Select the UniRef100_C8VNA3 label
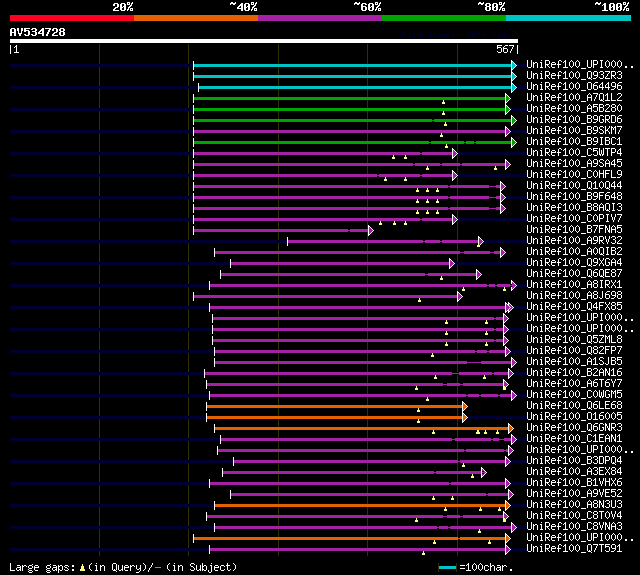The image size is (640, 575). coord(574,527)
